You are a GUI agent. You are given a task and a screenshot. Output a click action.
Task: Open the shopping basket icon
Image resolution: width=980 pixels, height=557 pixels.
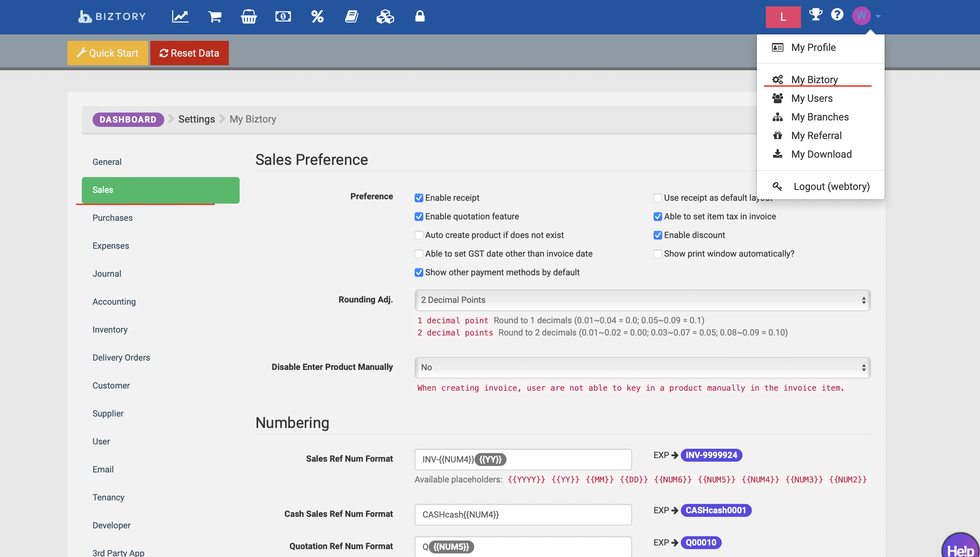point(249,16)
